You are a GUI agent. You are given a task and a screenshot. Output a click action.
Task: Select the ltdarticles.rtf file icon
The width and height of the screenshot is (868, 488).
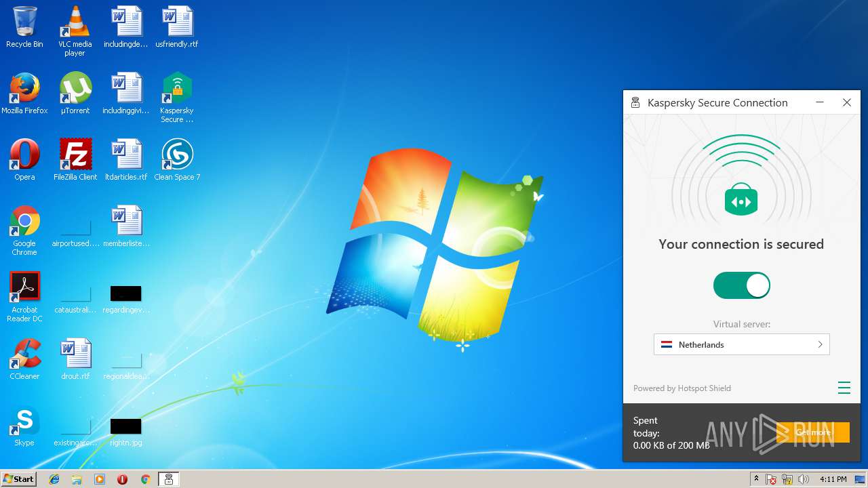tap(126, 160)
